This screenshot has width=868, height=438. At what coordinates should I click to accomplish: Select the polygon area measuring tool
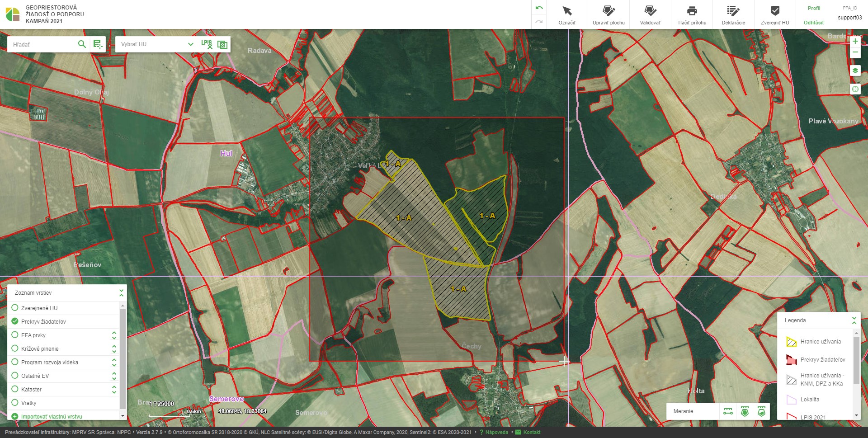pos(745,411)
